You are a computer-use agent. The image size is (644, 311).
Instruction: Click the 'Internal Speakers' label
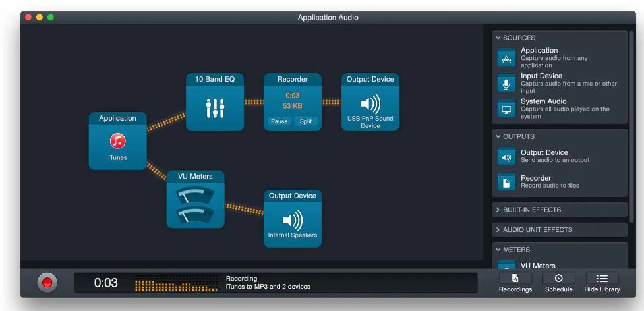pos(293,235)
